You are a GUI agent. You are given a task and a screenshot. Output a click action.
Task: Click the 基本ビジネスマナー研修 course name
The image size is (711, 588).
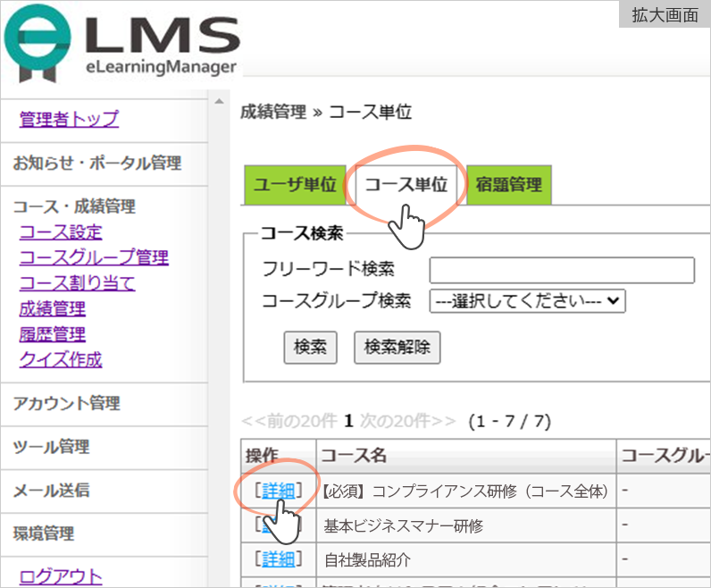coord(404,525)
